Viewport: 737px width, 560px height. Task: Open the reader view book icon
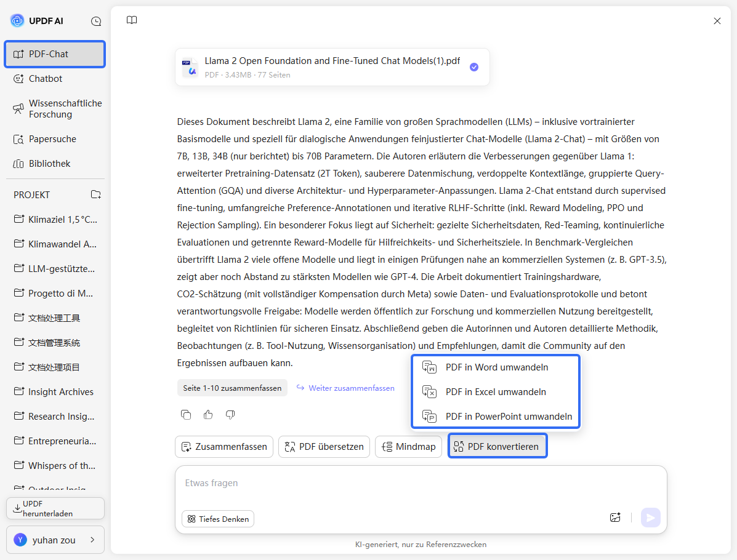point(131,20)
